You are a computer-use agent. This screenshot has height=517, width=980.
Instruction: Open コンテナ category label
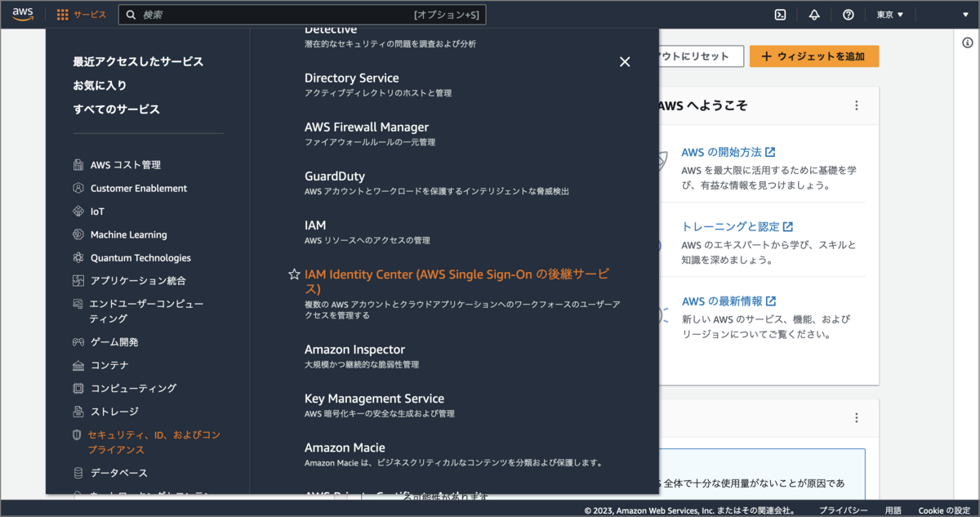[x=109, y=365]
